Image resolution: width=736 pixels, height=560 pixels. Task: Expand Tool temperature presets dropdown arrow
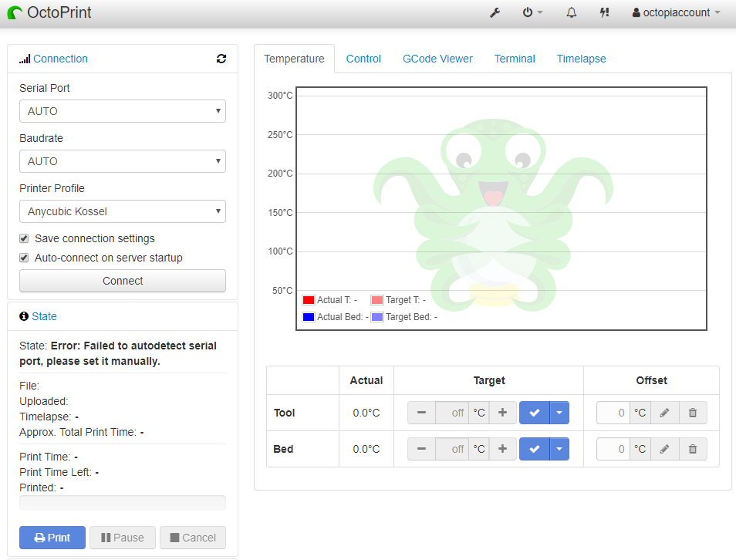pos(559,413)
